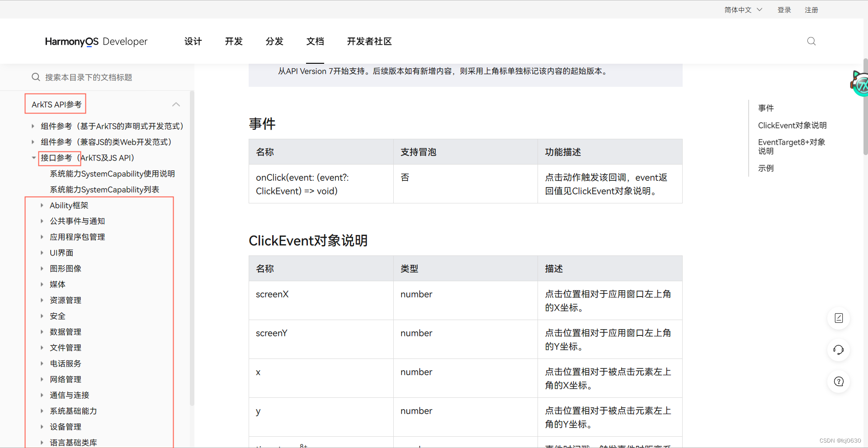Select the 语言基础类库 tree item

(73, 443)
